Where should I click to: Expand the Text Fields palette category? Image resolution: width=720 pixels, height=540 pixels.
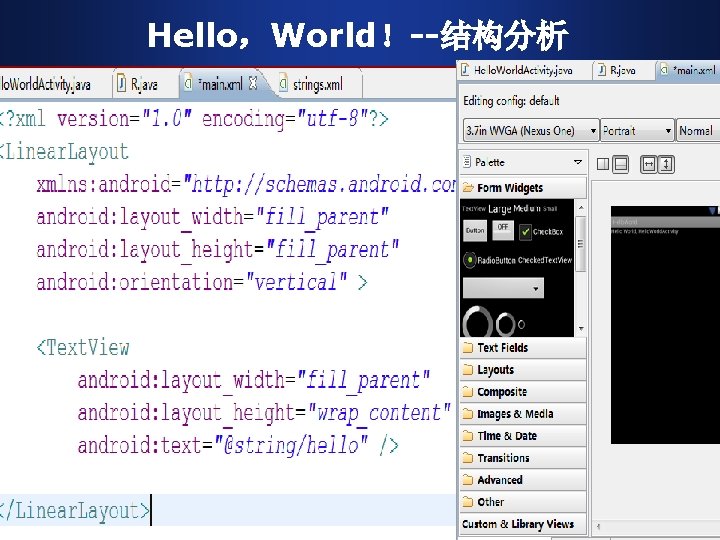[x=523, y=348]
